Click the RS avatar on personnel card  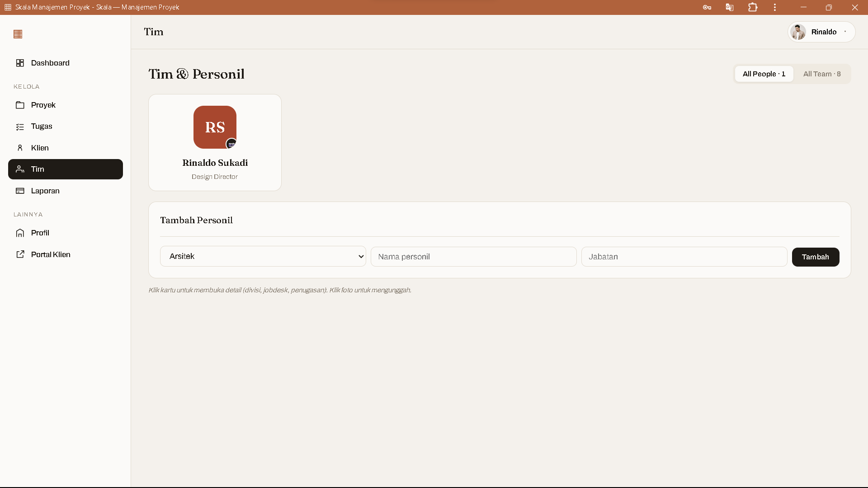(215, 127)
